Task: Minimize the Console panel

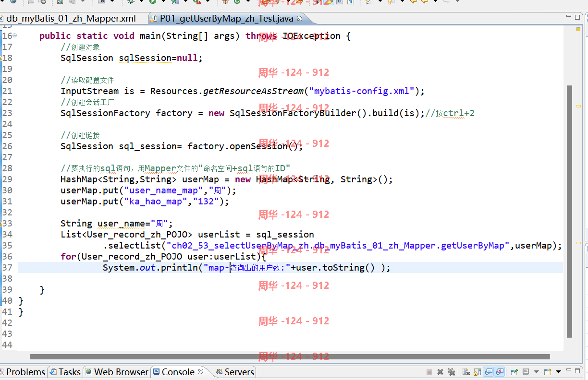Action: [569, 370]
